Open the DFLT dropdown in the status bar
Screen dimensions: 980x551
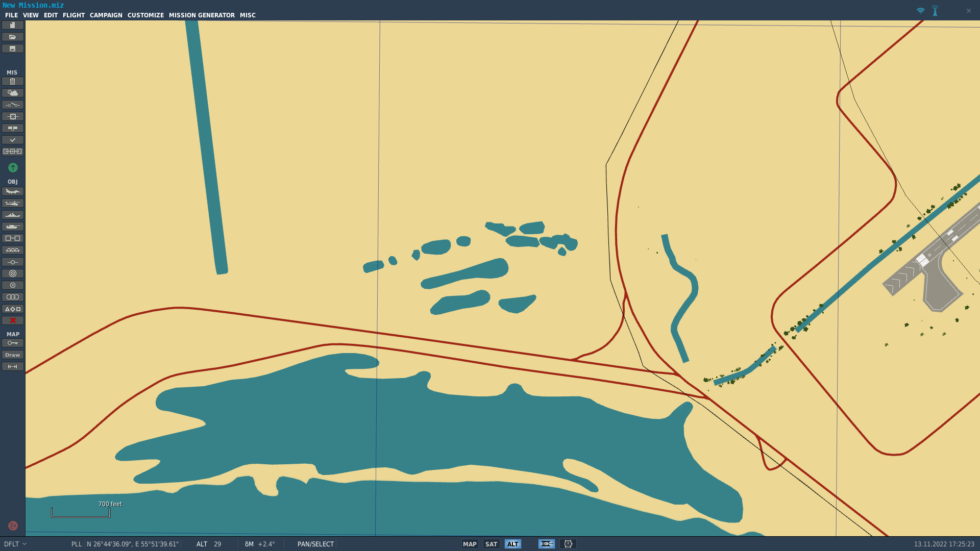point(15,544)
